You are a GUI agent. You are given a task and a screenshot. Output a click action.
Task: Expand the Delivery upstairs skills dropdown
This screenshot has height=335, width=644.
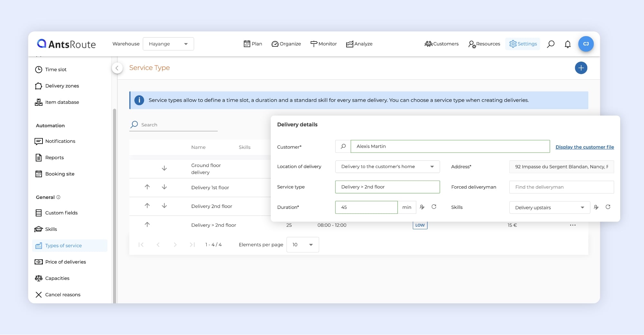(x=549, y=208)
